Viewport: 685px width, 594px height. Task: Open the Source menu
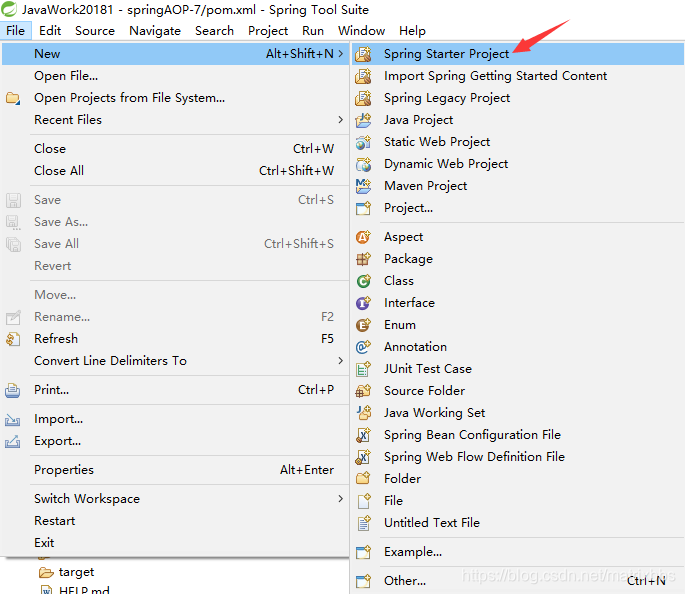[x=95, y=31]
